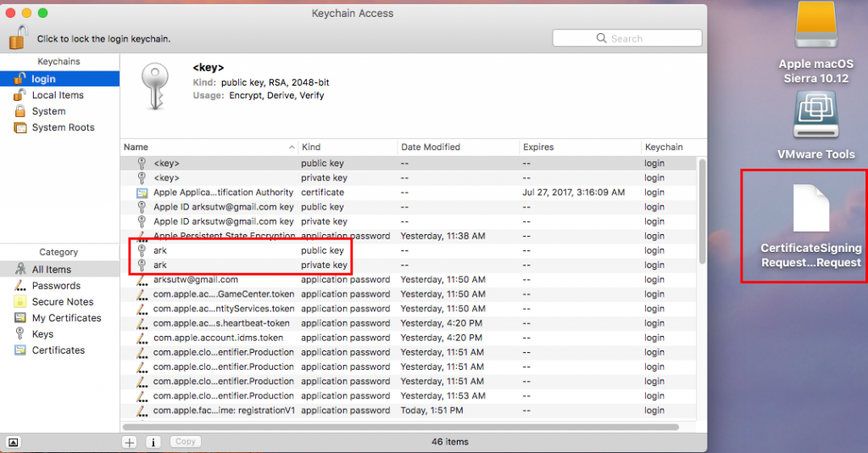The width and height of the screenshot is (868, 453).
Task: Select com.apple.fac...ime: registrationV1 row
Action: coord(409,411)
